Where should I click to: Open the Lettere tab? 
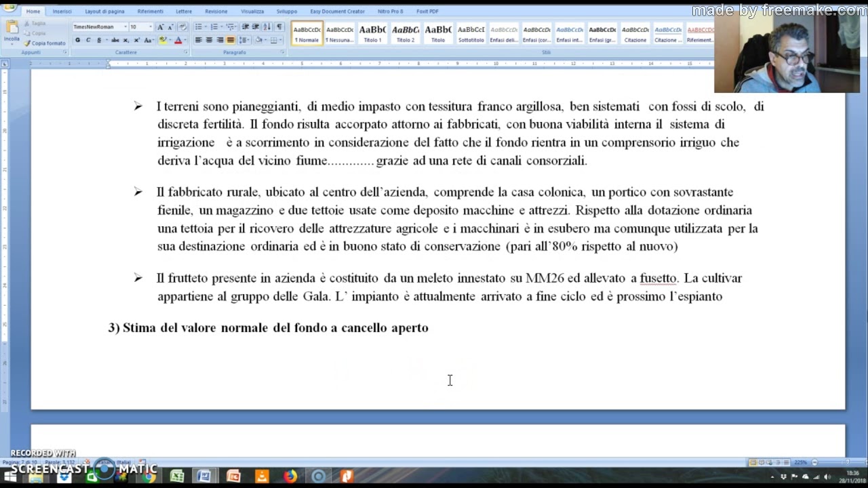point(184,12)
